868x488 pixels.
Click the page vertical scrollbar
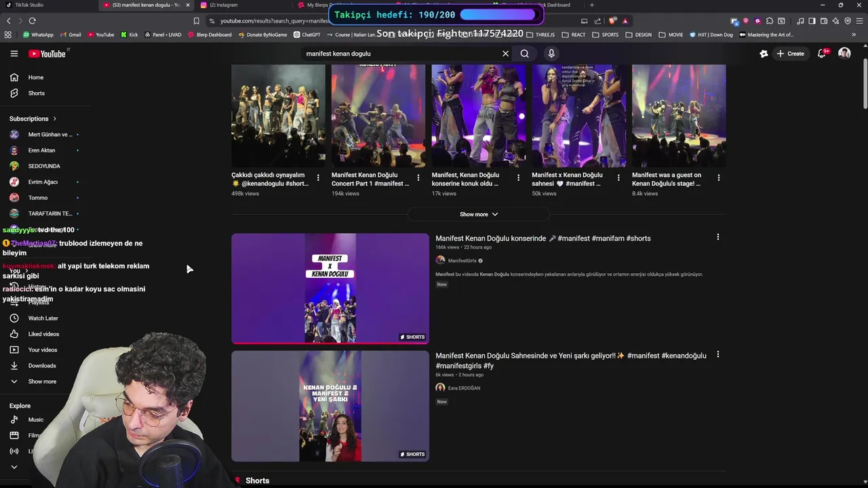coord(865,85)
